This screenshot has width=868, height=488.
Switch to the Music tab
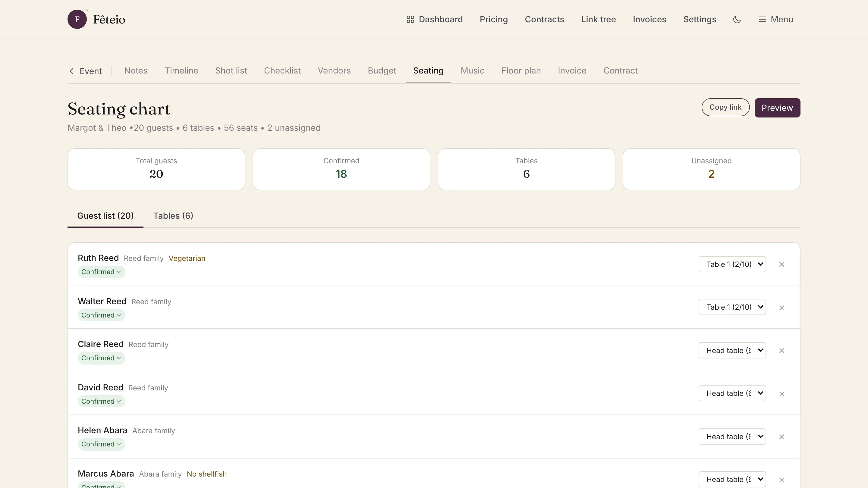(472, 71)
